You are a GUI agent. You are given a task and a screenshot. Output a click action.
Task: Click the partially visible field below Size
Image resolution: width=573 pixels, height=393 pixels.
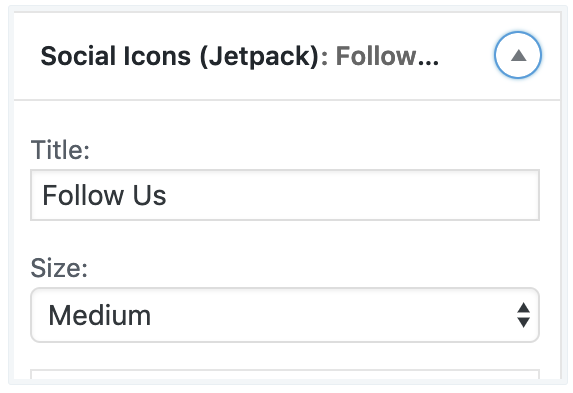click(x=285, y=375)
